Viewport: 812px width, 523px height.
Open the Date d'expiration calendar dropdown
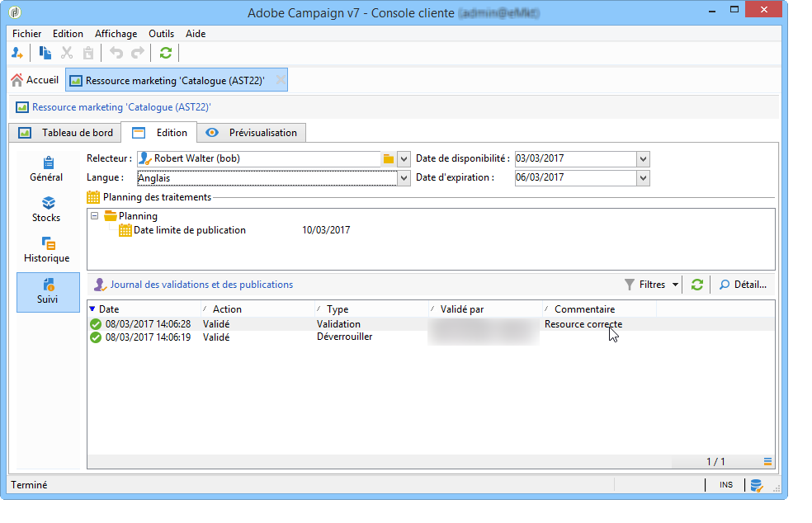coord(643,178)
